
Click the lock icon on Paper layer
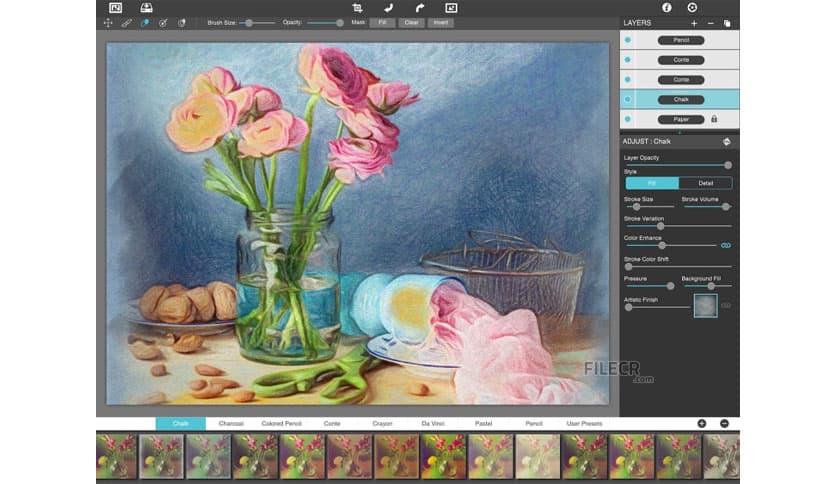click(x=714, y=119)
